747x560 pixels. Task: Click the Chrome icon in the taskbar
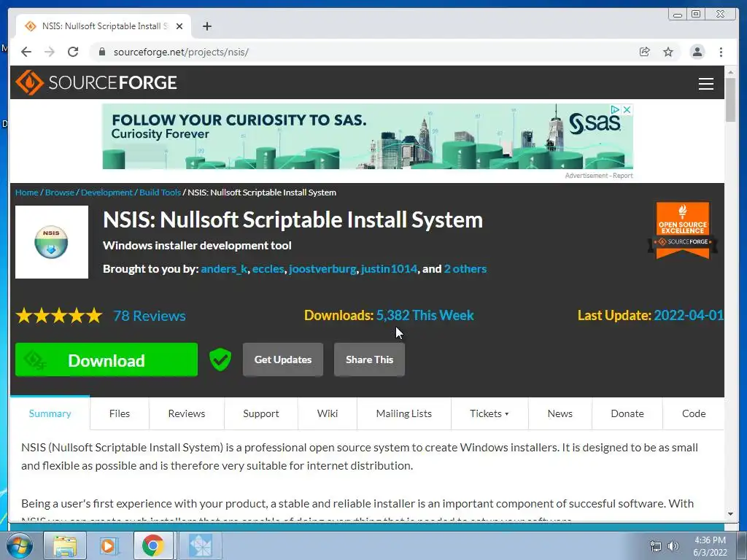[x=152, y=545]
